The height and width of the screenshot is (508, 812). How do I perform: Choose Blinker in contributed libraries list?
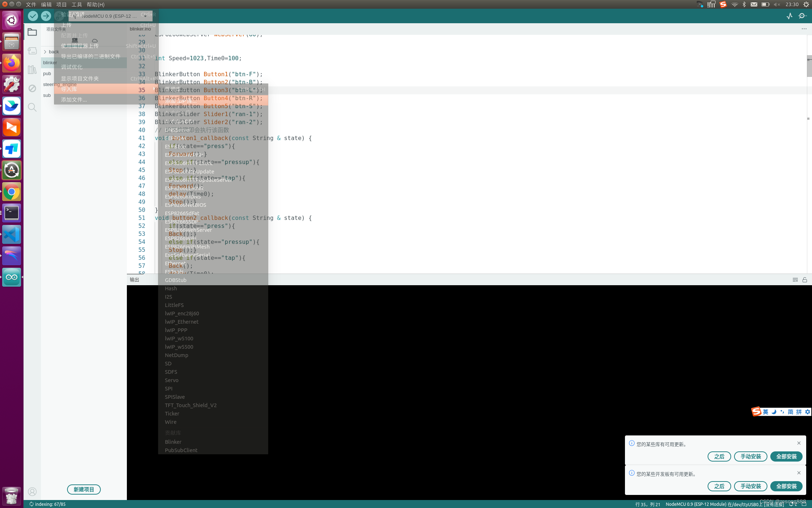[213, 442]
